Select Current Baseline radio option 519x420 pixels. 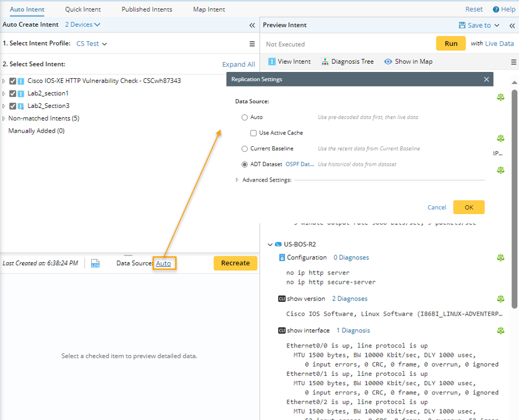point(244,149)
